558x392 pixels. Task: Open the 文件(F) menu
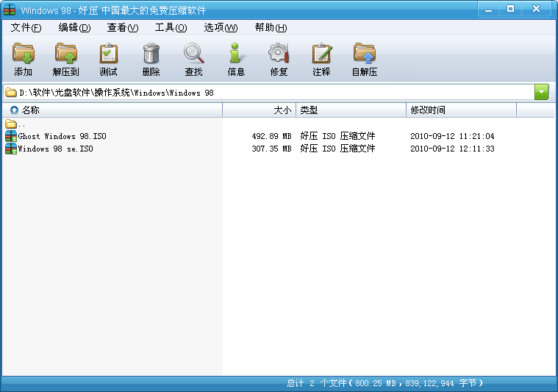pos(26,28)
